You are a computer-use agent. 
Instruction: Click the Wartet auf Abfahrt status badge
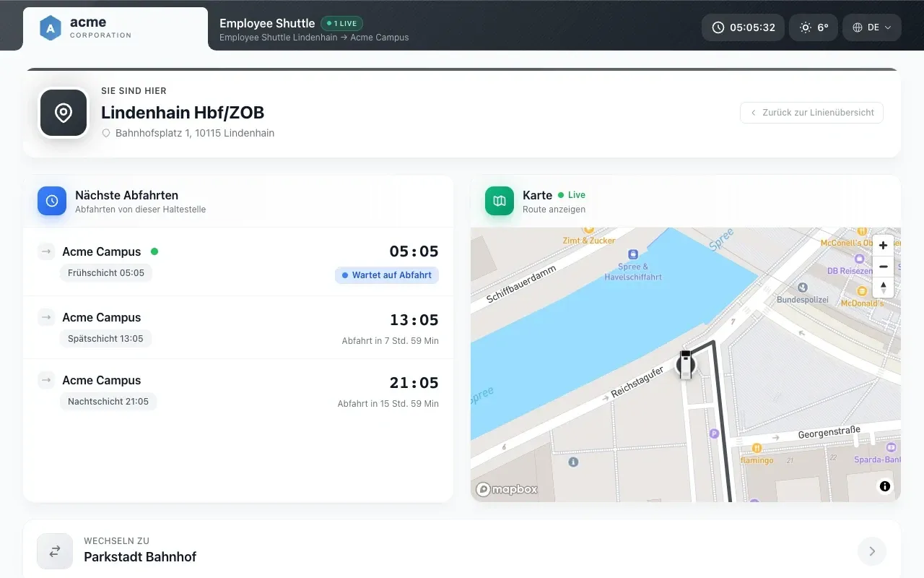[387, 275]
